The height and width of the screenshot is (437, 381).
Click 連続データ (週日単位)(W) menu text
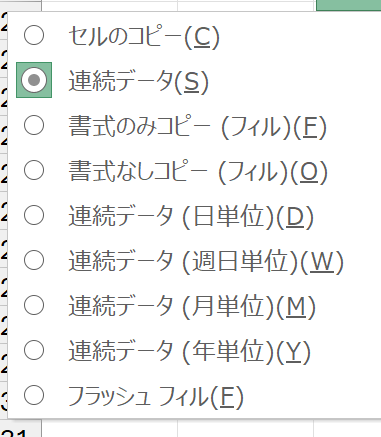(x=206, y=262)
